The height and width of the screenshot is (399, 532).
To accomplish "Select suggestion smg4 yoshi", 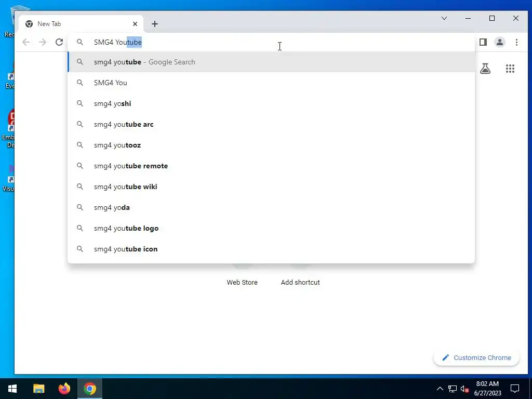I will (x=271, y=103).
